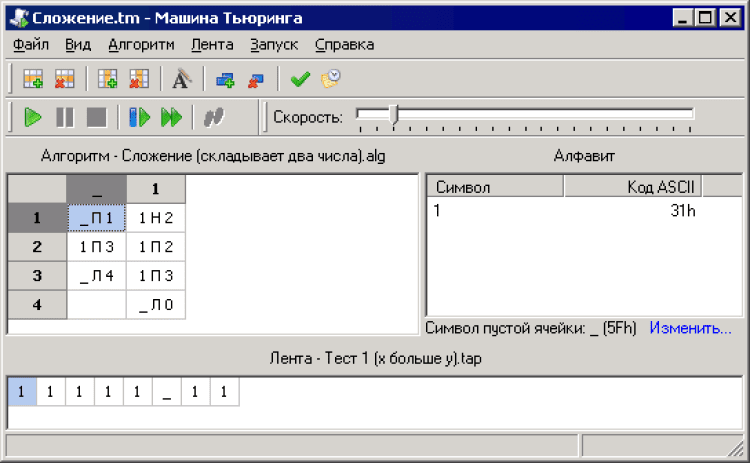
Task: Select the Символ column header
Action: click(495, 187)
